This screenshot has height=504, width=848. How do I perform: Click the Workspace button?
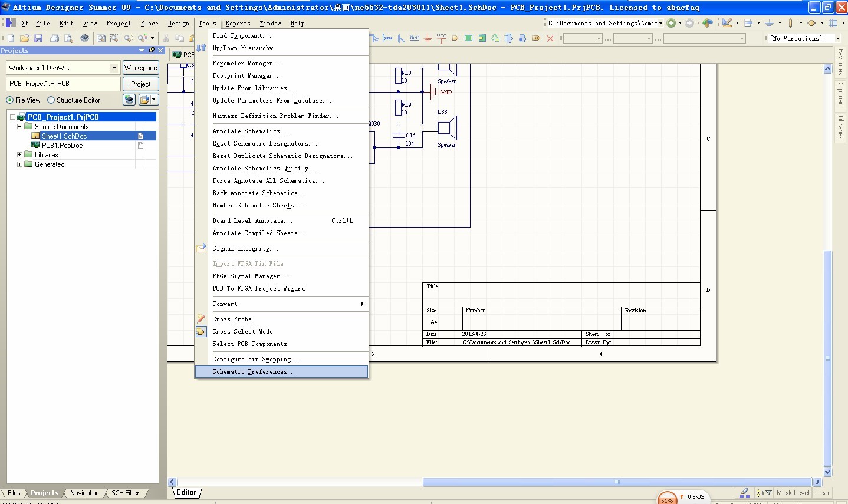pyautogui.click(x=141, y=68)
